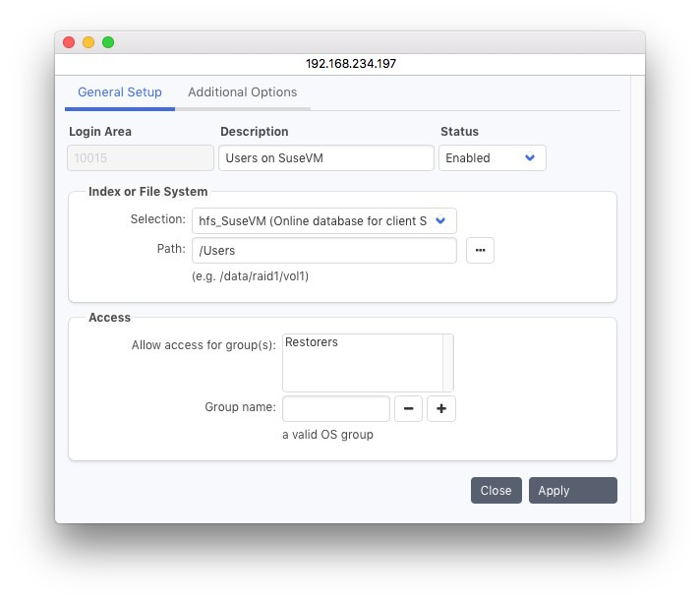
Task: Remove group with the minus button
Action: [x=408, y=409]
